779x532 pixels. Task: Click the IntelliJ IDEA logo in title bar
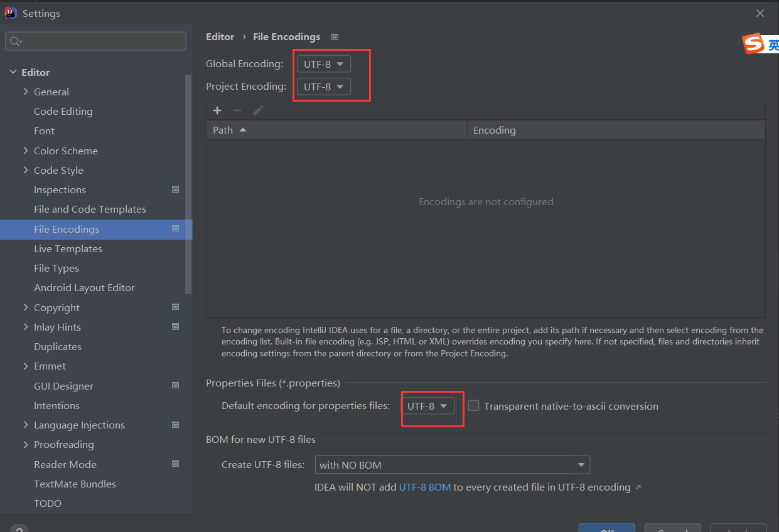click(x=11, y=13)
